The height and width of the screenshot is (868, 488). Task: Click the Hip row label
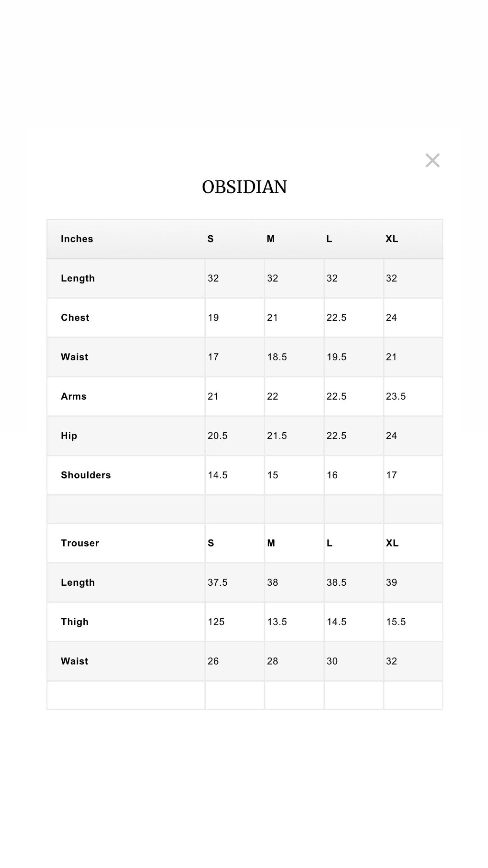(69, 436)
